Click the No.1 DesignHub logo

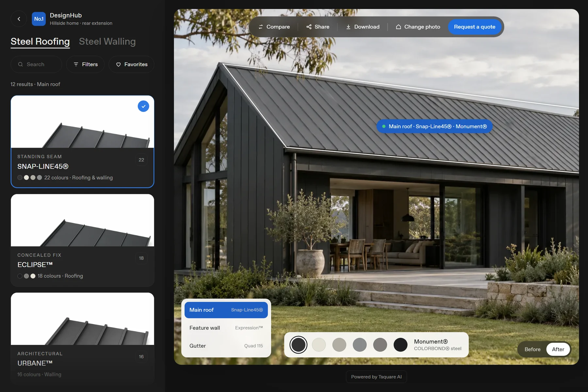pos(39,19)
